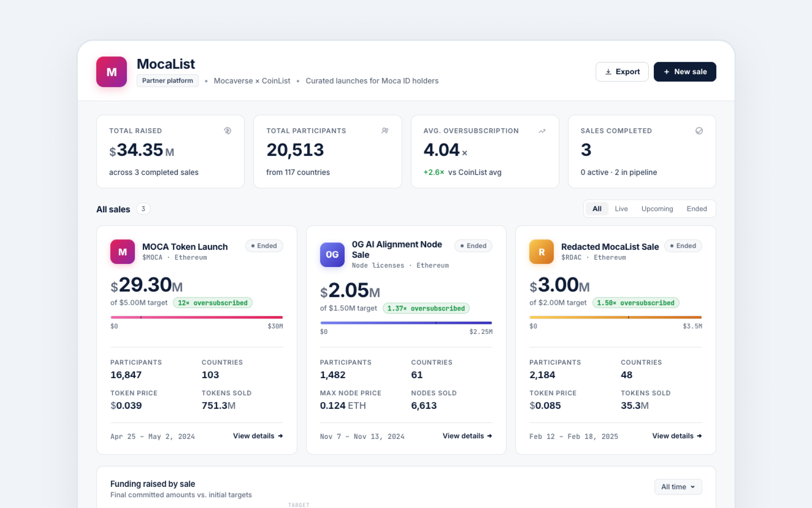812x508 pixels.
Task: Click the MocaList heading
Action: click(x=166, y=64)
